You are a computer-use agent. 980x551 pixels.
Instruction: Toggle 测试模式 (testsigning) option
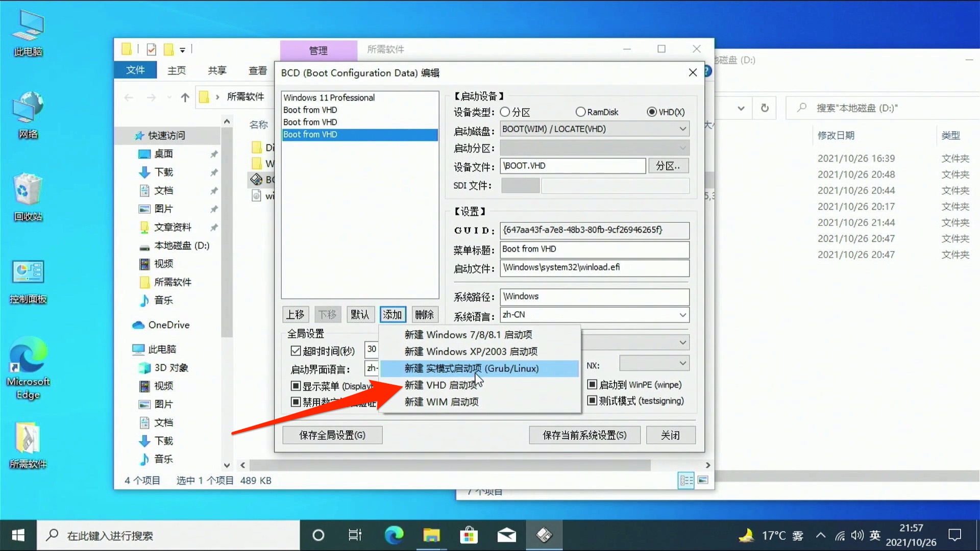592,401
